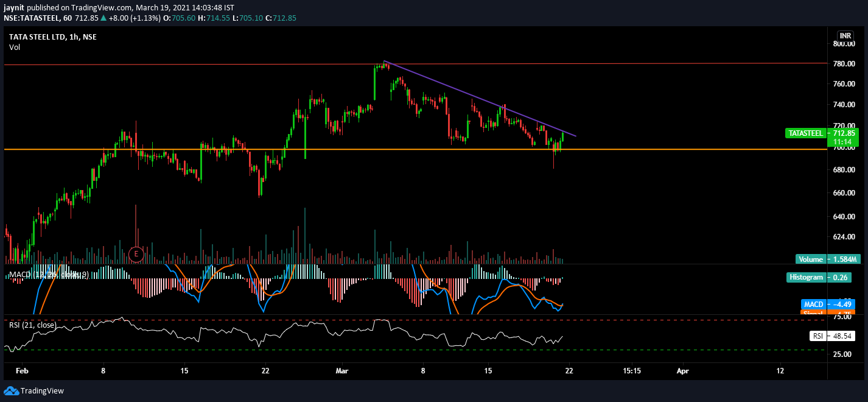Click the 760.00 price axis label
Viewport: 868px width, 402px height.
pos(844,84)
